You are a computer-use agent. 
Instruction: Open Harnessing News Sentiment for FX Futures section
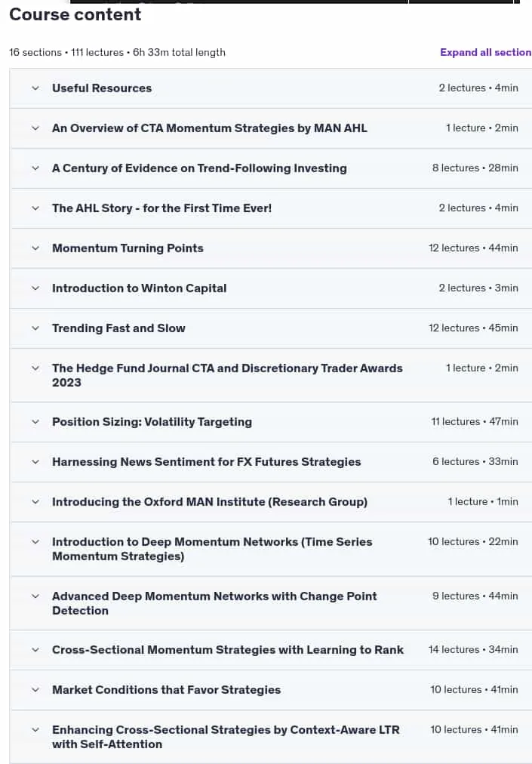coord(207,462)
